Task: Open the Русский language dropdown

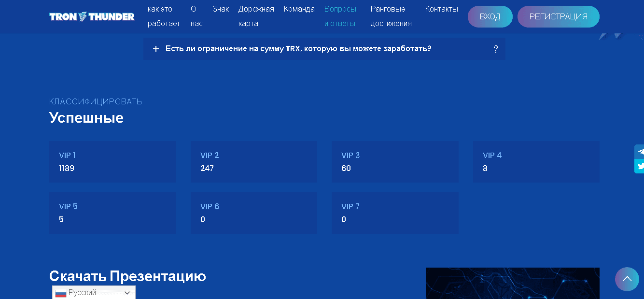Action: (x=94, y=293)
